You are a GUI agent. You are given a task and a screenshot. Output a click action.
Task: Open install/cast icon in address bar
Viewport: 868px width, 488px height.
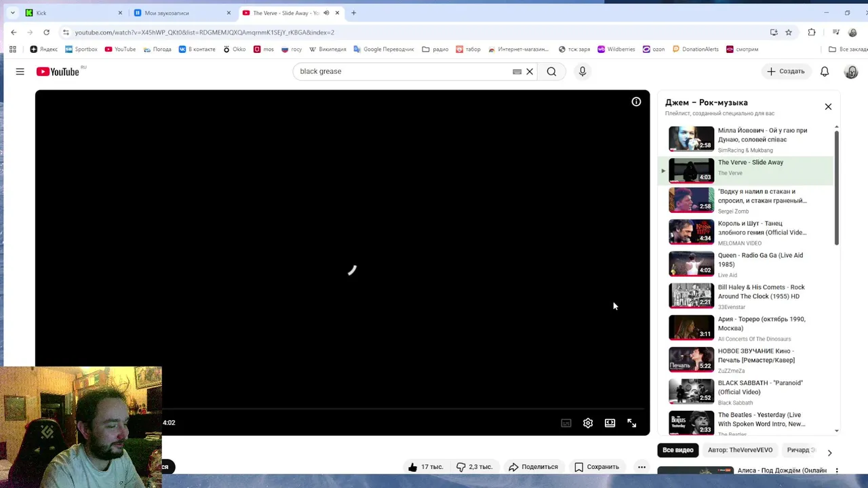(x=774, y=32)
